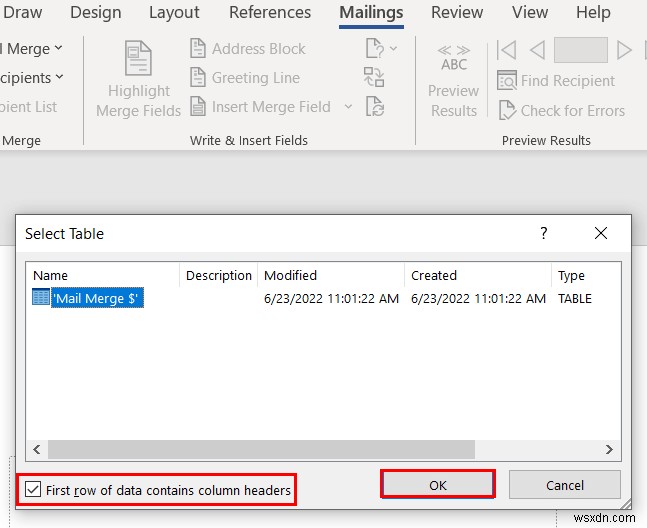
Task: Click the scrollbar right arrow
Action: coord(609,449)
